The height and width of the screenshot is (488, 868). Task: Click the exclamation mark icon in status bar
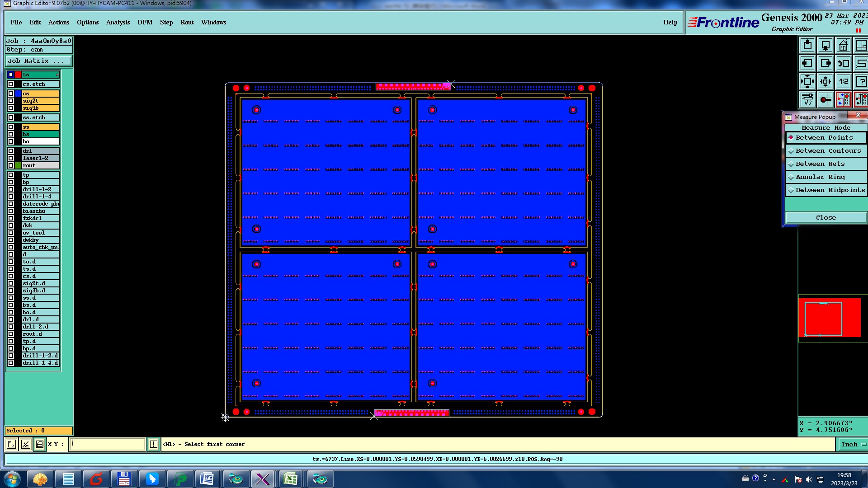tap(154, 444)
